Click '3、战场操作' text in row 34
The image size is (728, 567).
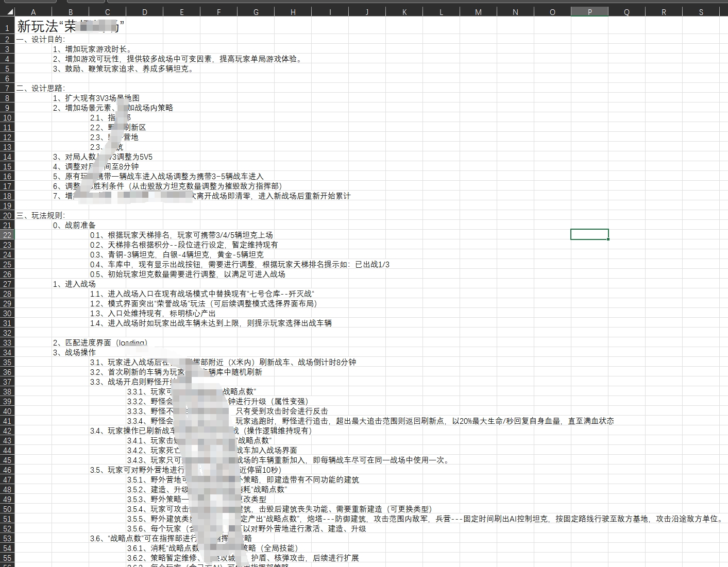pos(74,352)
